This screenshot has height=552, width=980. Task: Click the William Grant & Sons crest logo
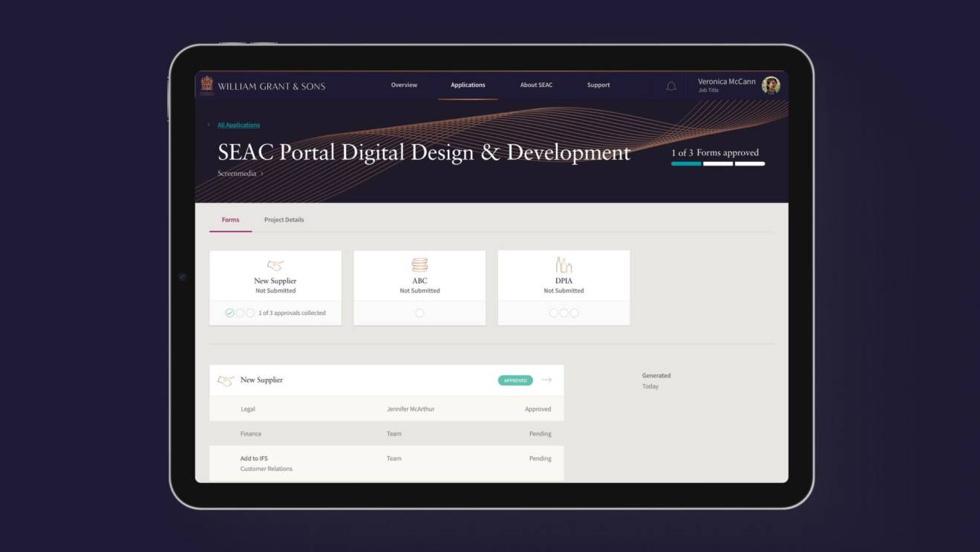206,85
